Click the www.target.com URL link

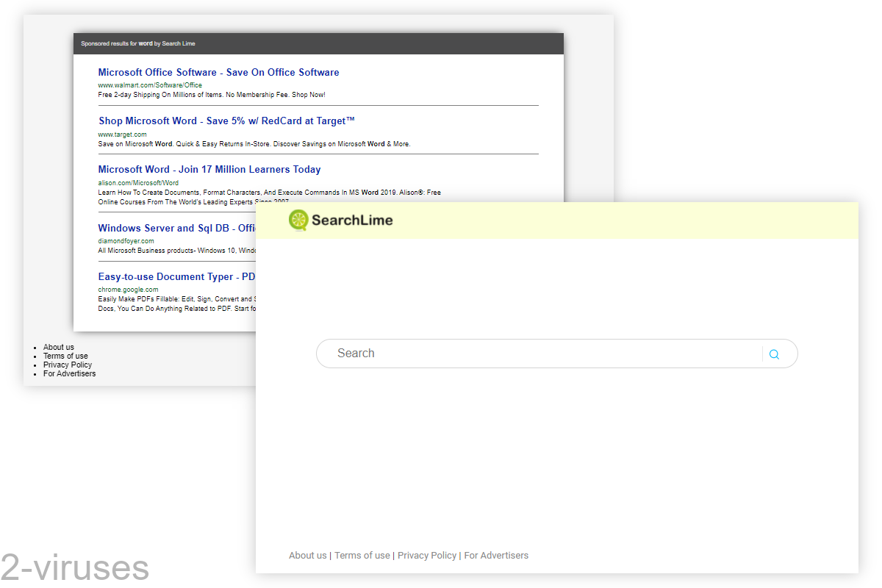[122, 134]
